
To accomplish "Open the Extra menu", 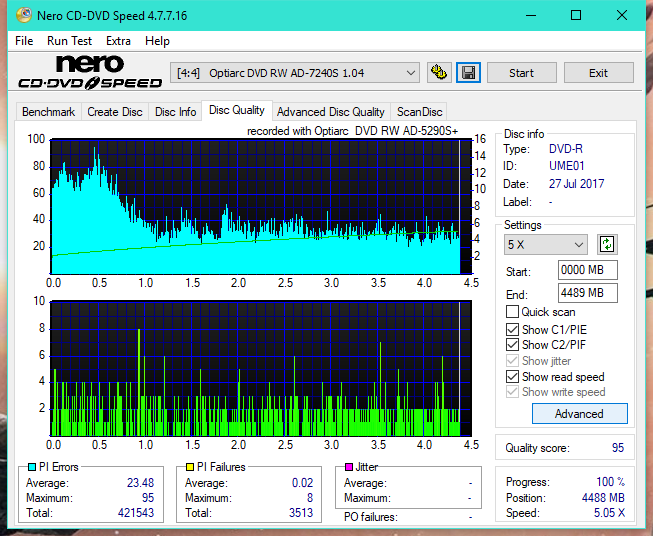I will [x=118, y=41].
